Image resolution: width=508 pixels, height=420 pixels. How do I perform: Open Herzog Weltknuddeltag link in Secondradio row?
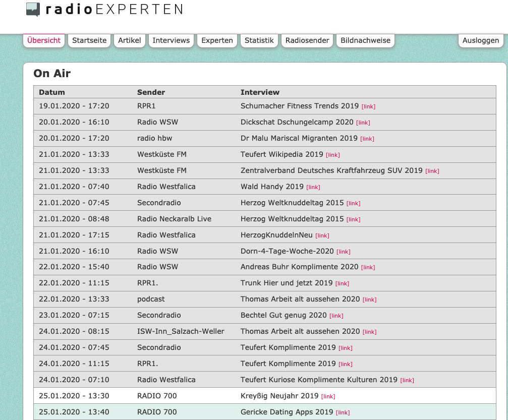[353, 203]
